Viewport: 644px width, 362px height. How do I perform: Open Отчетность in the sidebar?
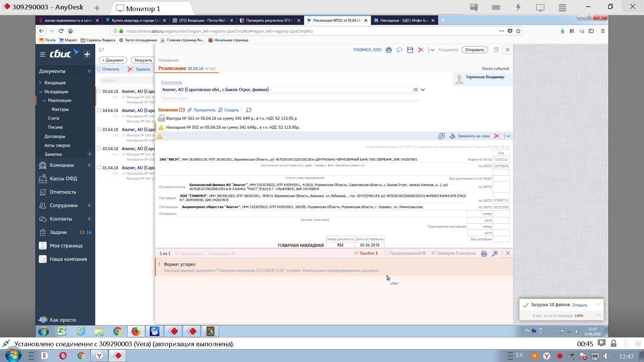(63, 192)
